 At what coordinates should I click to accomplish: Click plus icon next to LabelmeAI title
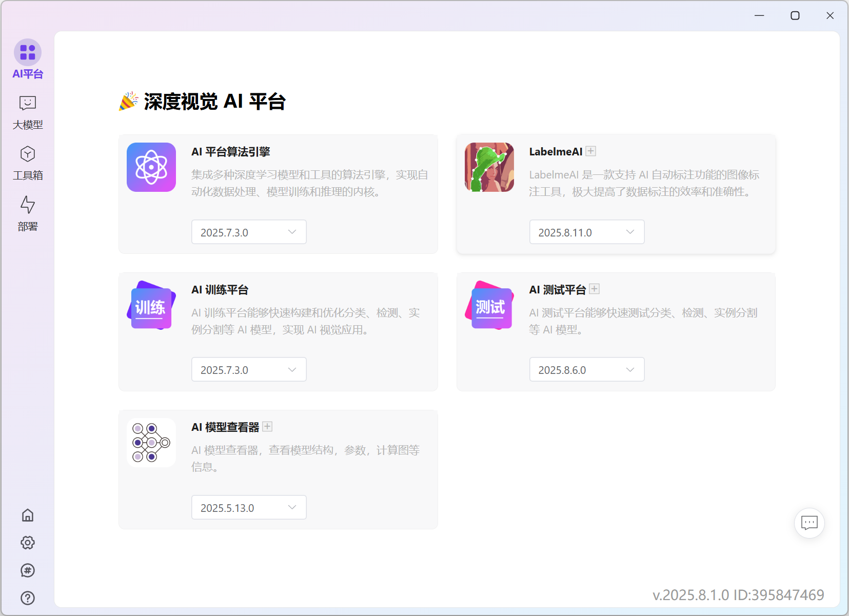[x=591, y=151]
